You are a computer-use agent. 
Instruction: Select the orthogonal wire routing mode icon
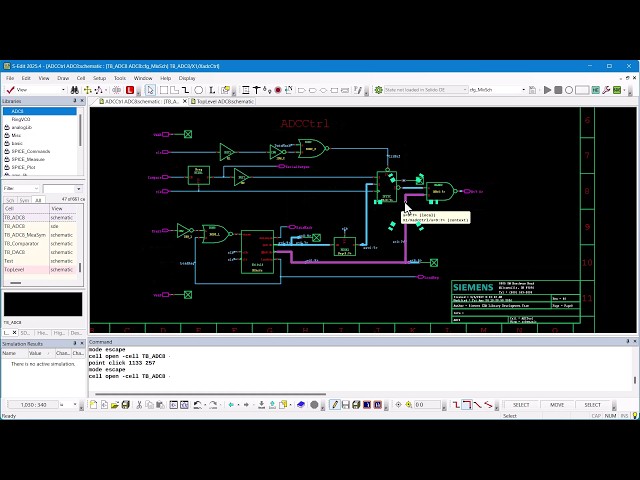coord(467,404)
